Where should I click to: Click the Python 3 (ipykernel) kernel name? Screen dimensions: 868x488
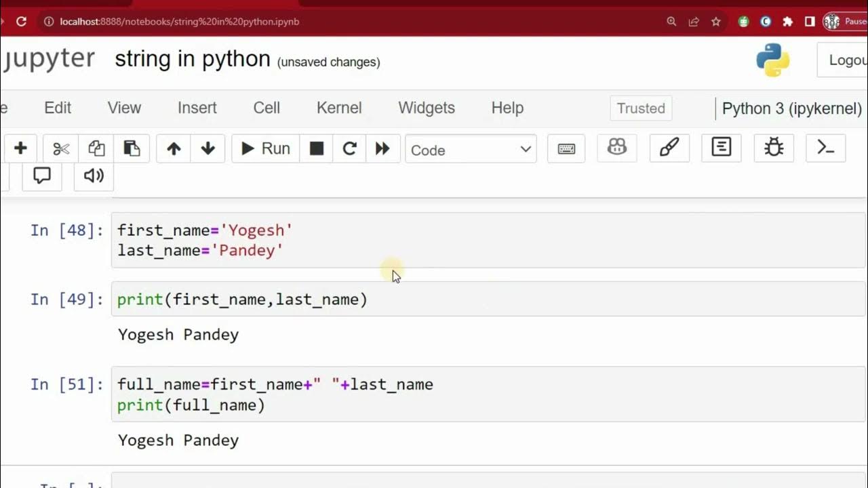pos(791,108)
